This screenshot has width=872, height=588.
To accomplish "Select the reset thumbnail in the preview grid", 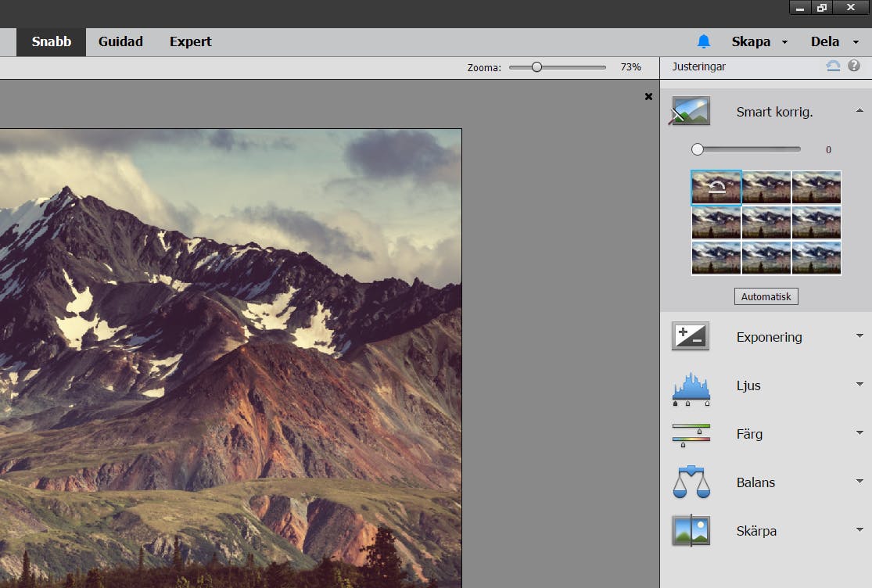I will [x=716, y=188].
